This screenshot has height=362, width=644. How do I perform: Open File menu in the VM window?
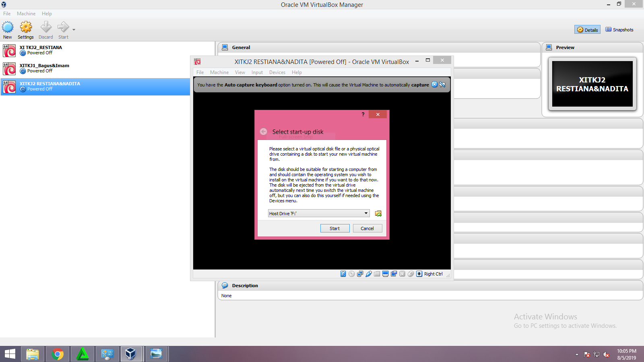[200, 72]
